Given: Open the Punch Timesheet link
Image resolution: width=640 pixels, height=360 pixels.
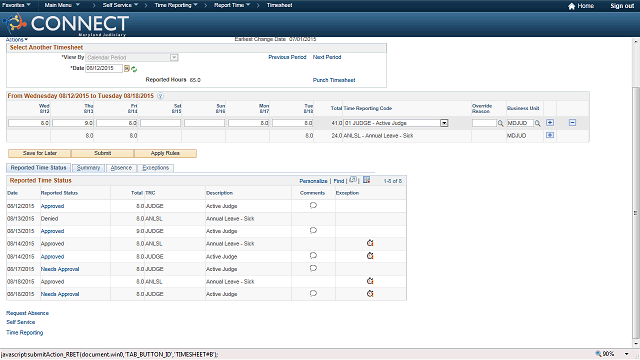Looking at the screenshot, I should [334, 80].
